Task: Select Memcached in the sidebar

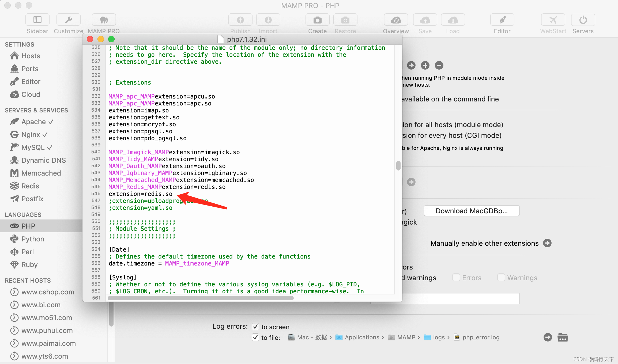Action: click(41, 173)
